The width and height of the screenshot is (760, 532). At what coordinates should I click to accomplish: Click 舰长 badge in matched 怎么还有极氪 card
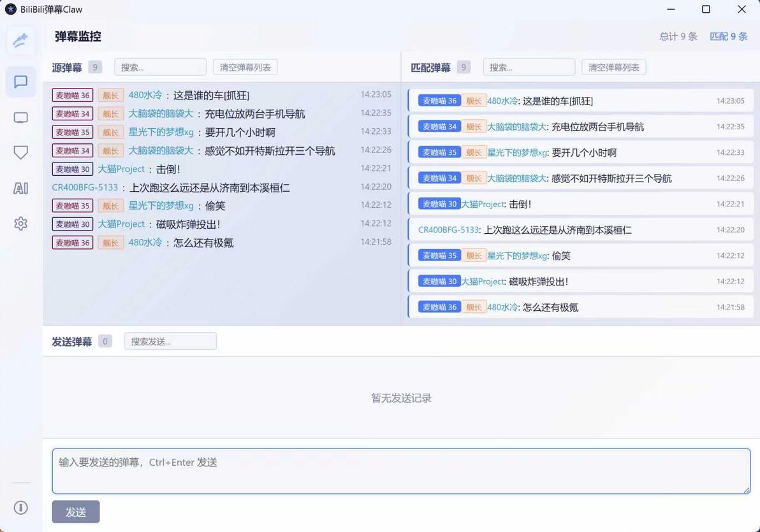coord(474,306)
